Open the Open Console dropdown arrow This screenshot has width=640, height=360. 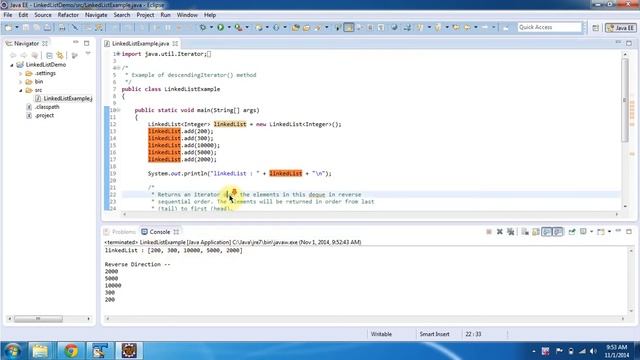click(x=609, y=231)
